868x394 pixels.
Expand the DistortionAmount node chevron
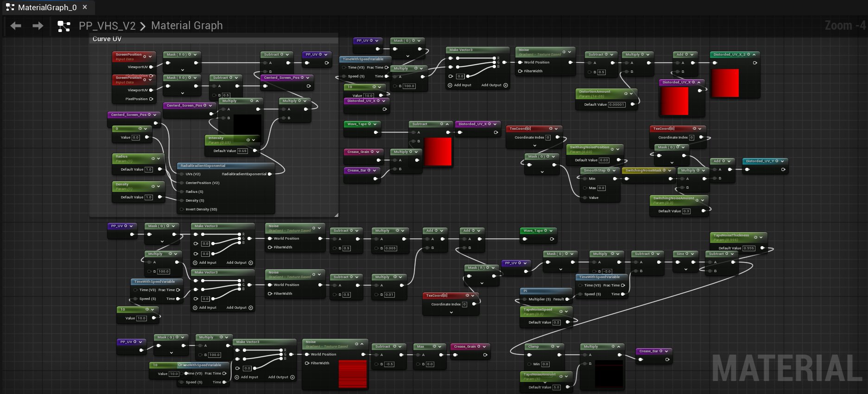click(631, 93)
